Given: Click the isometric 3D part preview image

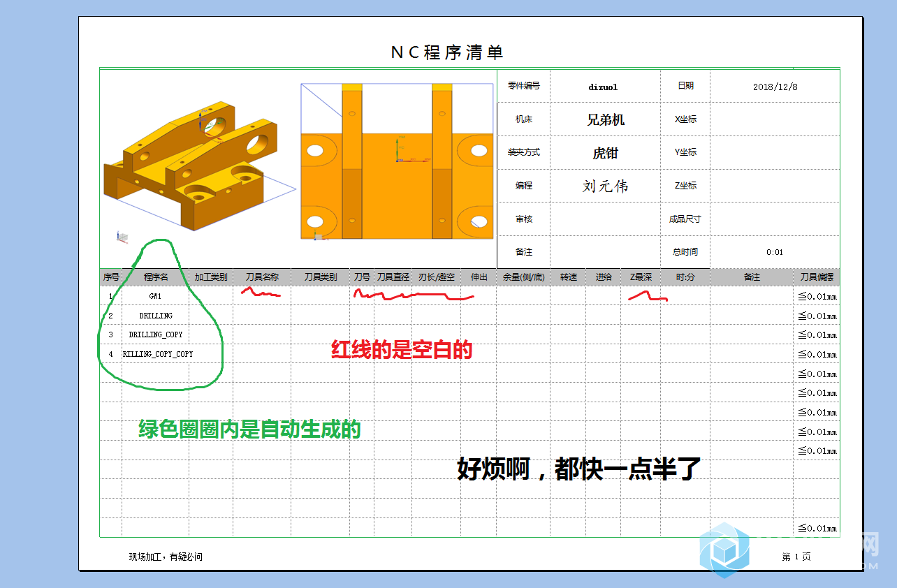Looking at the screenshot, I should click(199, 166).
